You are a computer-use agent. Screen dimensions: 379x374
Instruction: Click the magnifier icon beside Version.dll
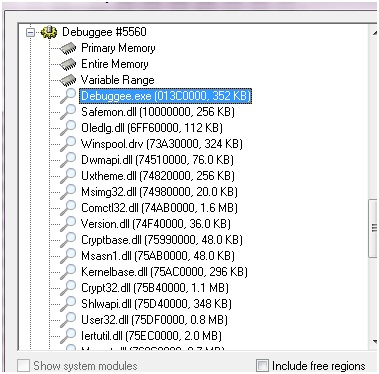(68, 224)
